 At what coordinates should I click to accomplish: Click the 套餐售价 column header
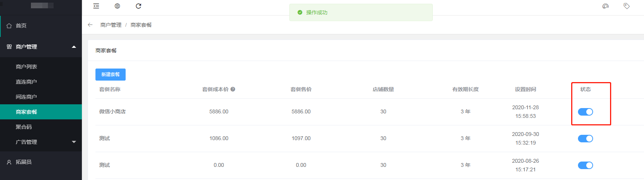click(x=301, y=89)
